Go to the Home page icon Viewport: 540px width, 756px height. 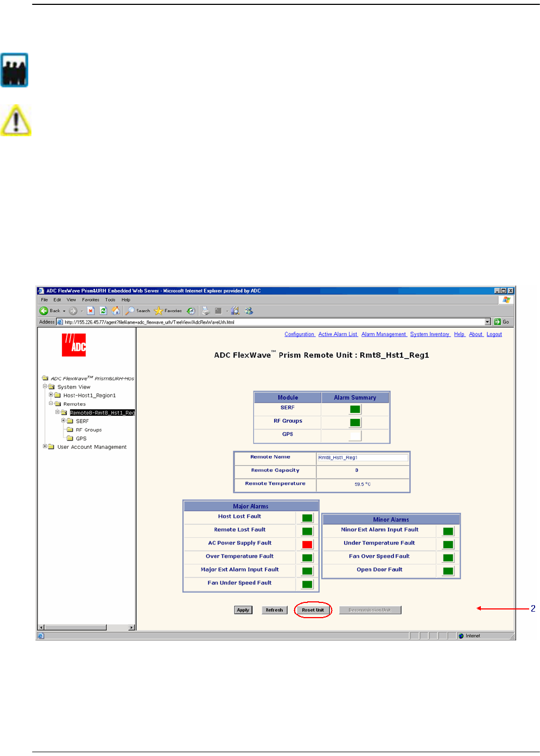pos(116,311)
